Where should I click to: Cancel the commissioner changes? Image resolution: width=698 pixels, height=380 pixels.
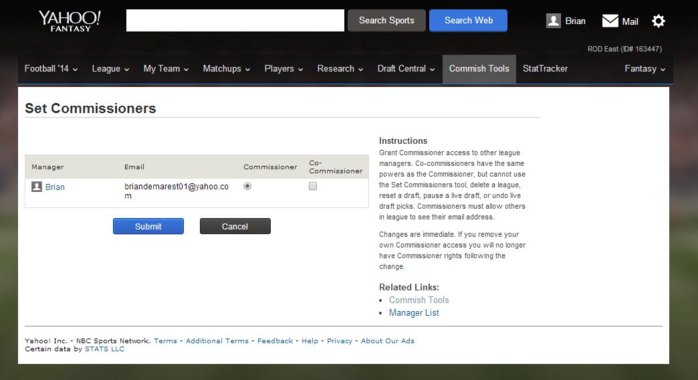[x=235, y=226]
